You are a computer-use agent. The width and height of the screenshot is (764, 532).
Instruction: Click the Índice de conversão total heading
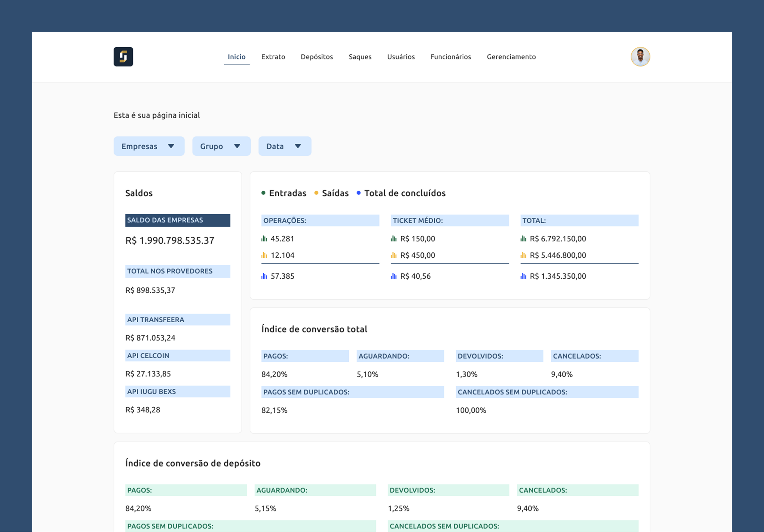314,329
